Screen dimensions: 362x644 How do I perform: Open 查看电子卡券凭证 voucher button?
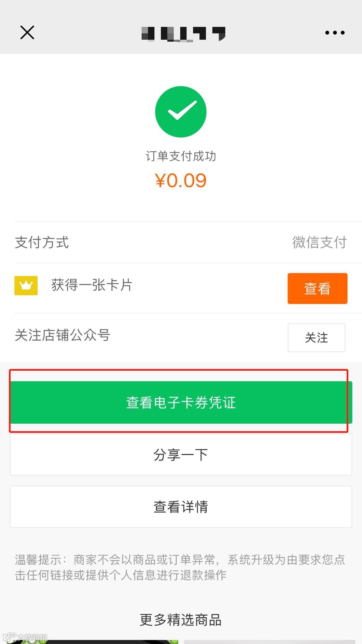(x=181, y=402)
